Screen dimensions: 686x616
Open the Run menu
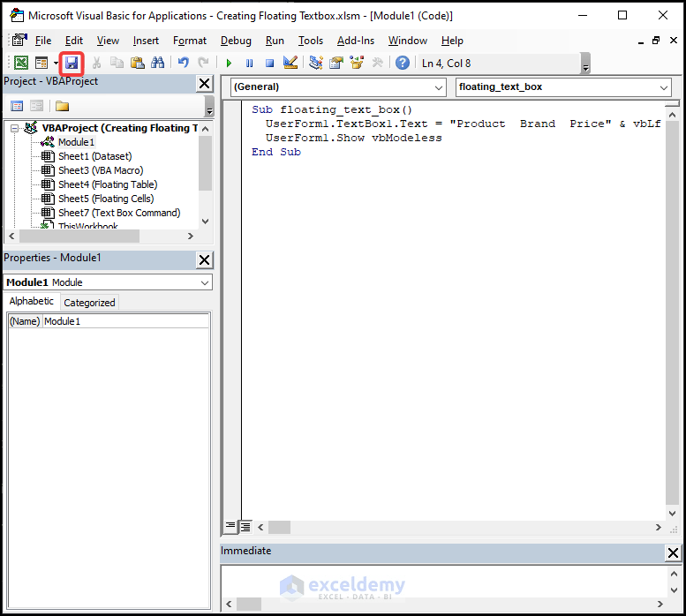(275, 41)
